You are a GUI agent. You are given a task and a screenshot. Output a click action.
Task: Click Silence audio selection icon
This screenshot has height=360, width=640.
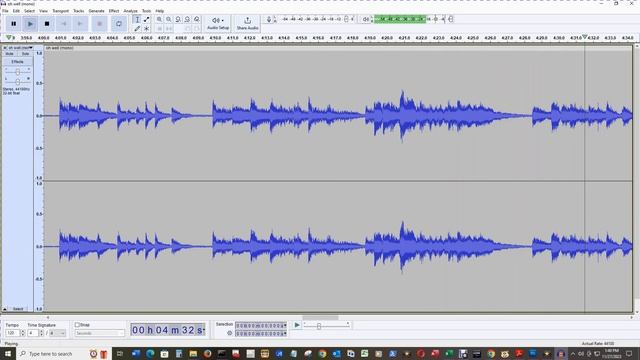169,29
